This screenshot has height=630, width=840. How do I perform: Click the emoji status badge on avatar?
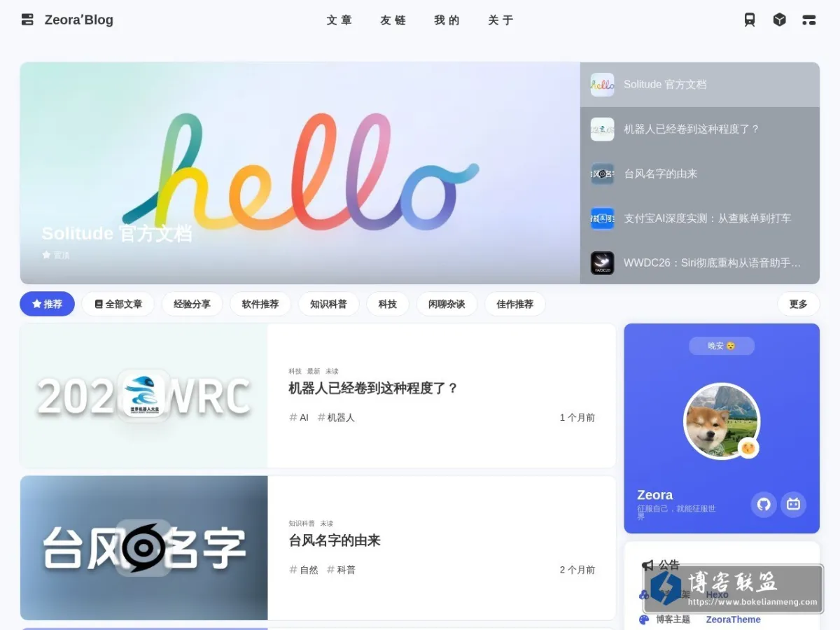click(x=748, y=447)
